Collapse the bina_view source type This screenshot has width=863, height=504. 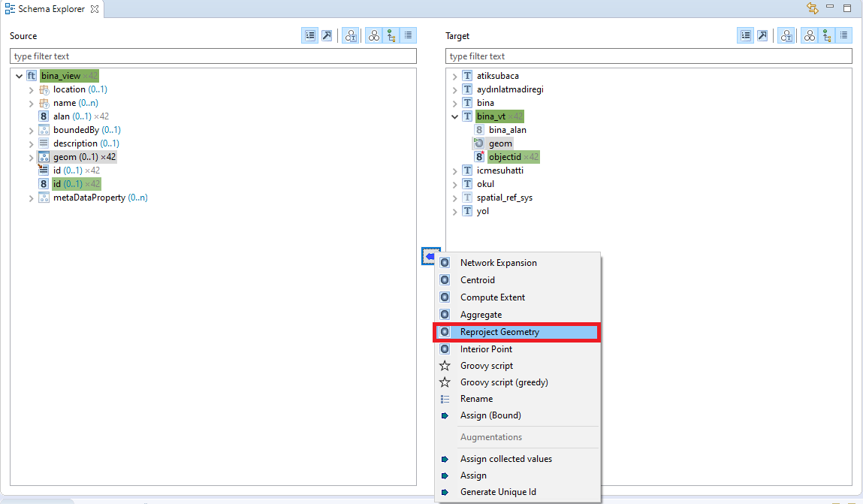[20, 76]
